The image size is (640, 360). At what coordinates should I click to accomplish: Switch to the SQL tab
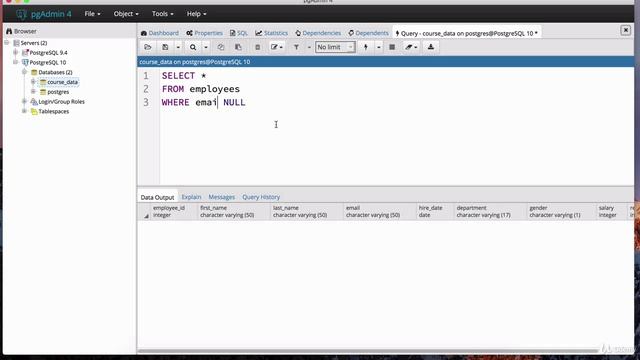click(238, 33)
